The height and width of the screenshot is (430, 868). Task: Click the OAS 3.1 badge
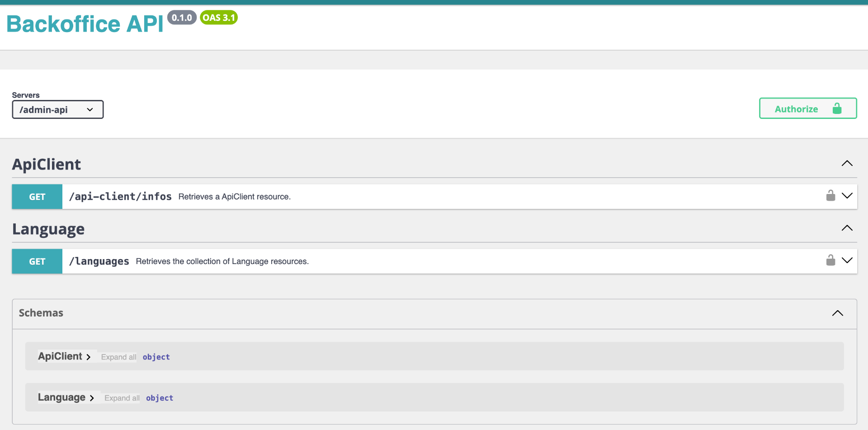[x=219, y=18]
